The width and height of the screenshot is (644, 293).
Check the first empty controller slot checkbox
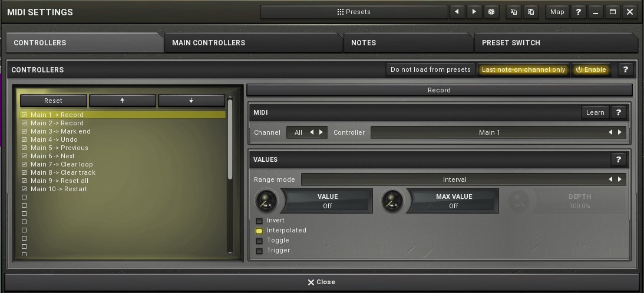[x=24, y=197]
